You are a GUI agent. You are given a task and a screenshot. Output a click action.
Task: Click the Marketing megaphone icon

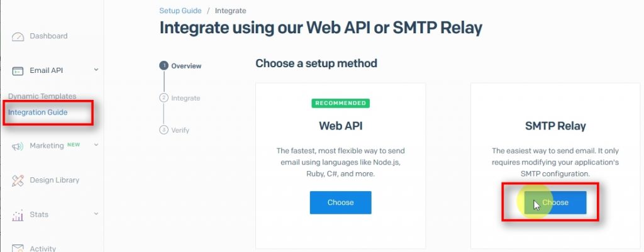pos(18,146)
